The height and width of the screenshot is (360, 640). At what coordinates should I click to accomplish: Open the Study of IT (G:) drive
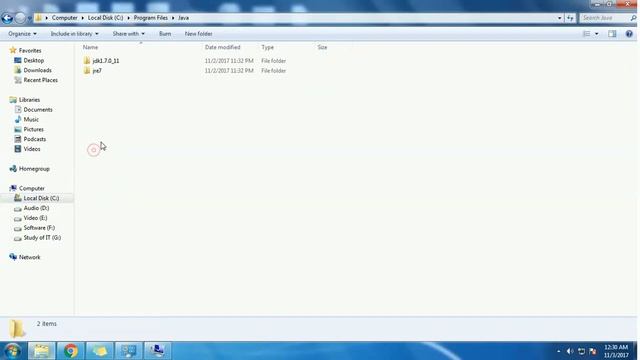42,238
